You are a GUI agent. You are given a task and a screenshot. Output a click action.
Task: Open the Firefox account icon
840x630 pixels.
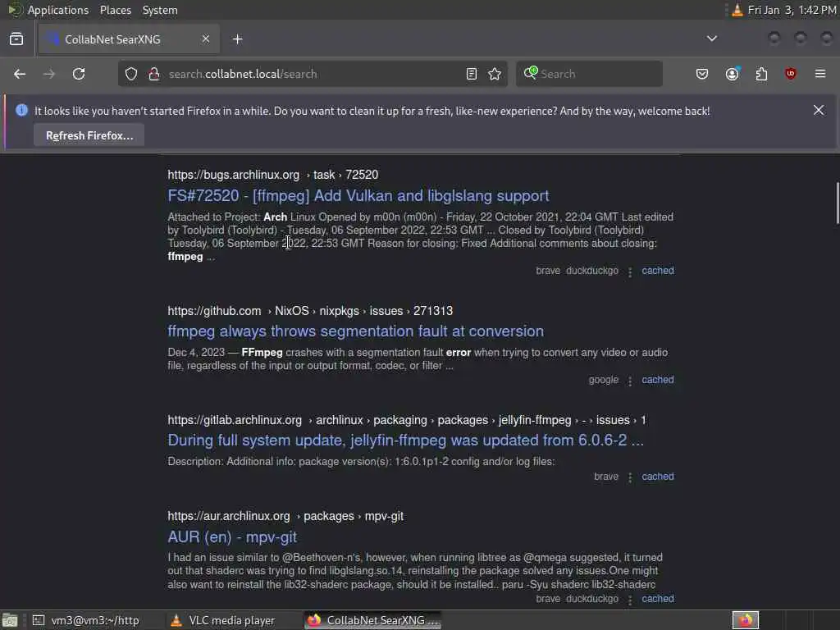coord(733,74)
